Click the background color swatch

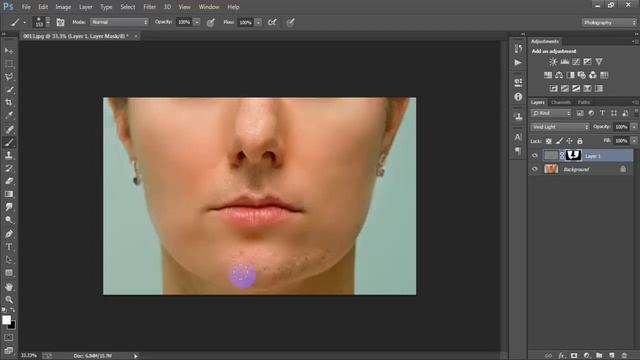coord(12,325)
